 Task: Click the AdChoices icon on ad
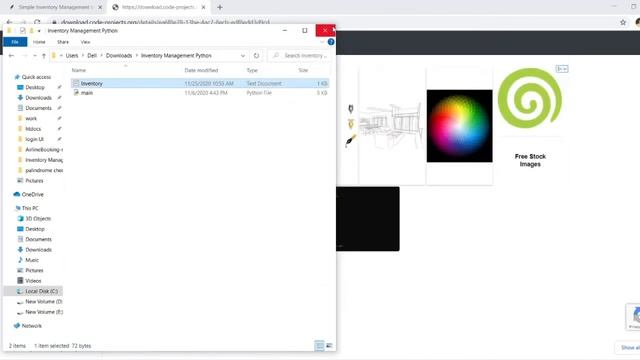pyautogui.click(x=562, y=69)
